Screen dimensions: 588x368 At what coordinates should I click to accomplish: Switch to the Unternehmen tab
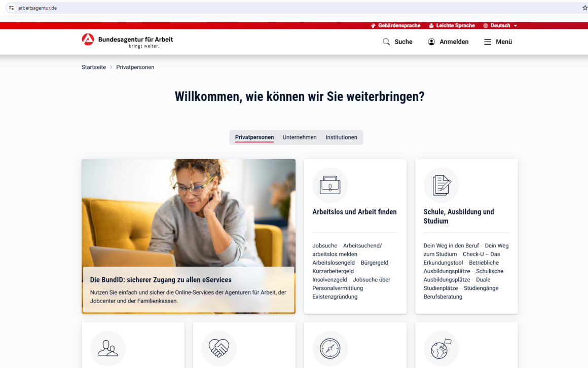300,137
